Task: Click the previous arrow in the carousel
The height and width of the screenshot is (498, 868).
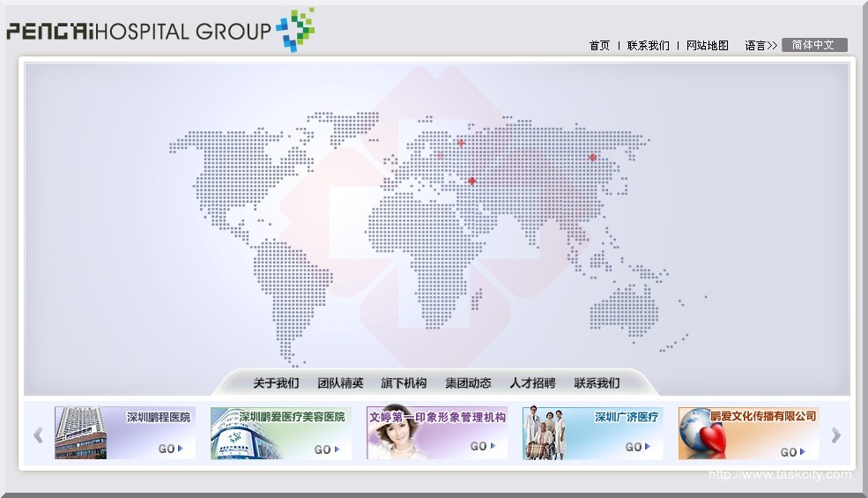Action: (38, 435)
